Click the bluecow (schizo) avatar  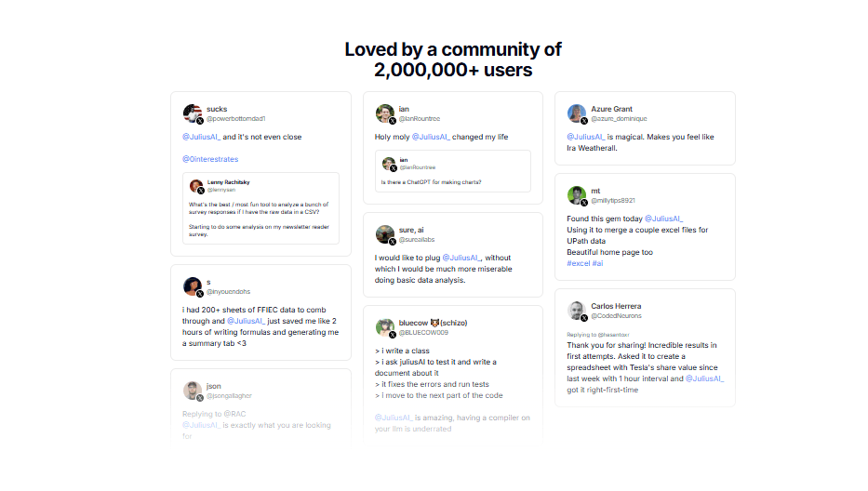coord(384,327)
